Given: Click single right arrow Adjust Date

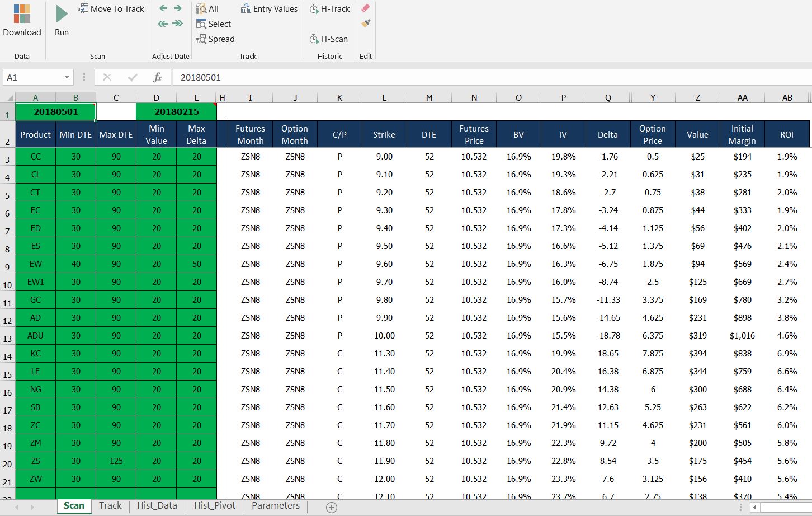Looking at the screenshot, I should point(178,8).
